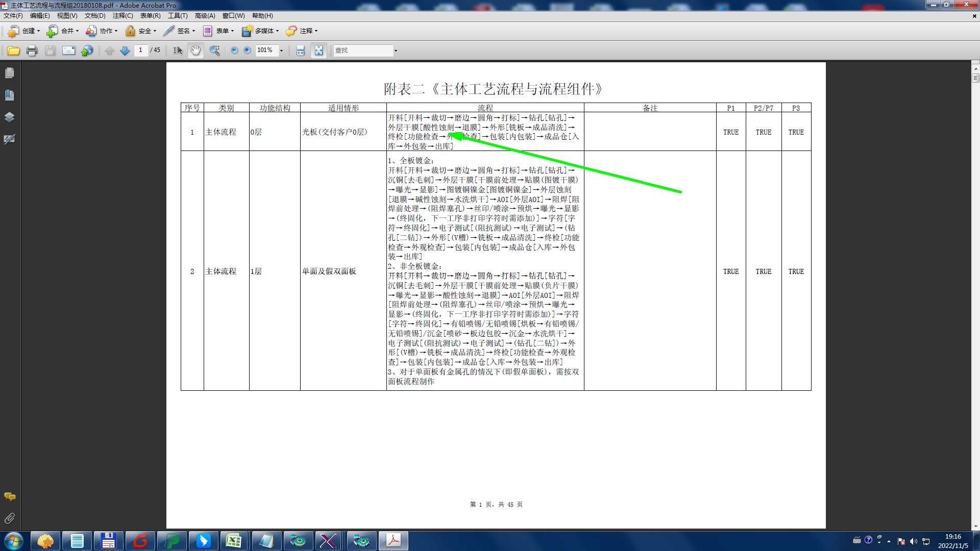Select the Hand tool in toolbar
The image size is (980, 551).
(195, 51)
